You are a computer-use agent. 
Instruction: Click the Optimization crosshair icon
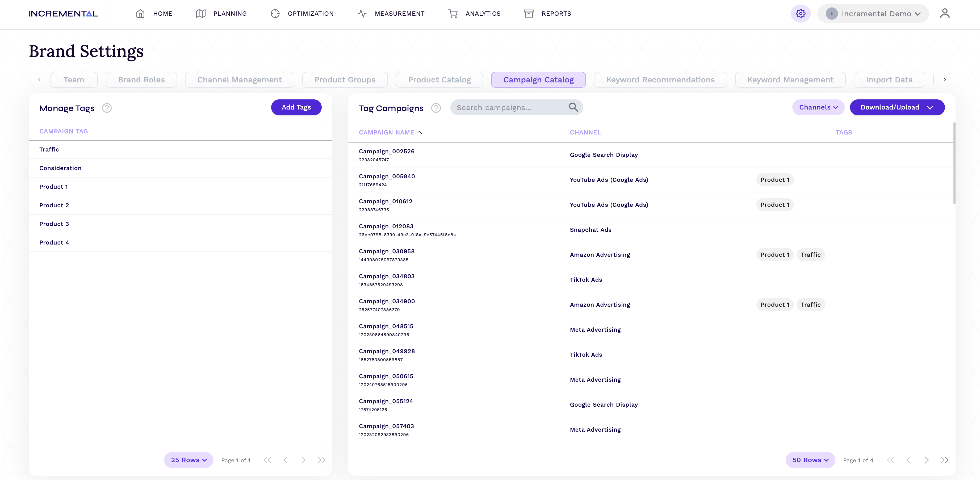[x=275, y=14]
